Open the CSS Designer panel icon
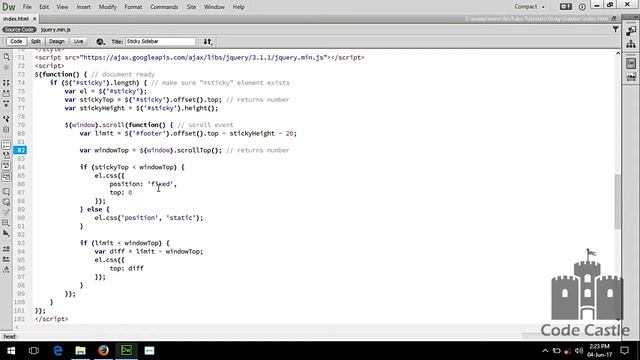Image resolution: width=640 pixels, height=360 pixels. tap(631, 63)
